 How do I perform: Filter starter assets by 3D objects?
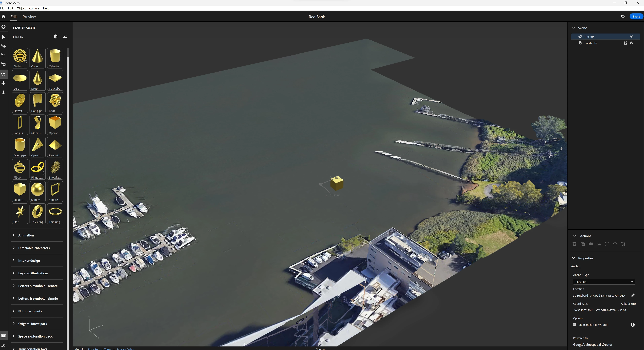[56, 37]
